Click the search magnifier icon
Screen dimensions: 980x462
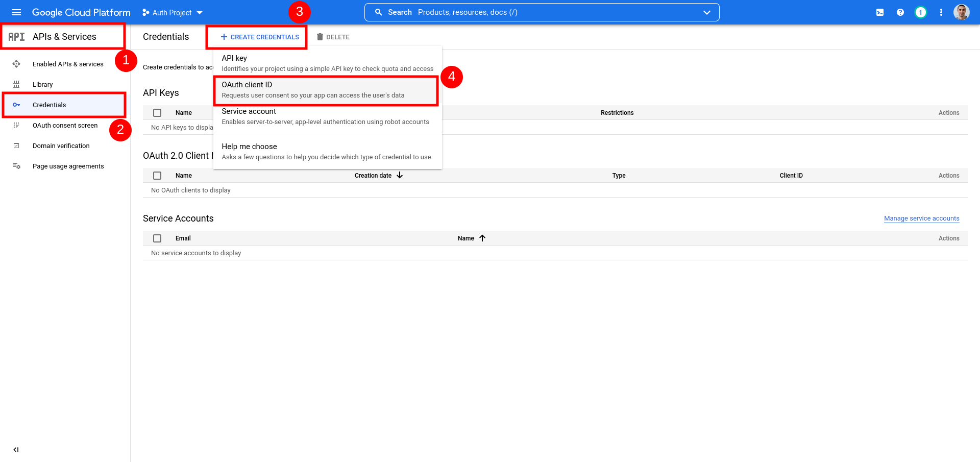(379, 12)
